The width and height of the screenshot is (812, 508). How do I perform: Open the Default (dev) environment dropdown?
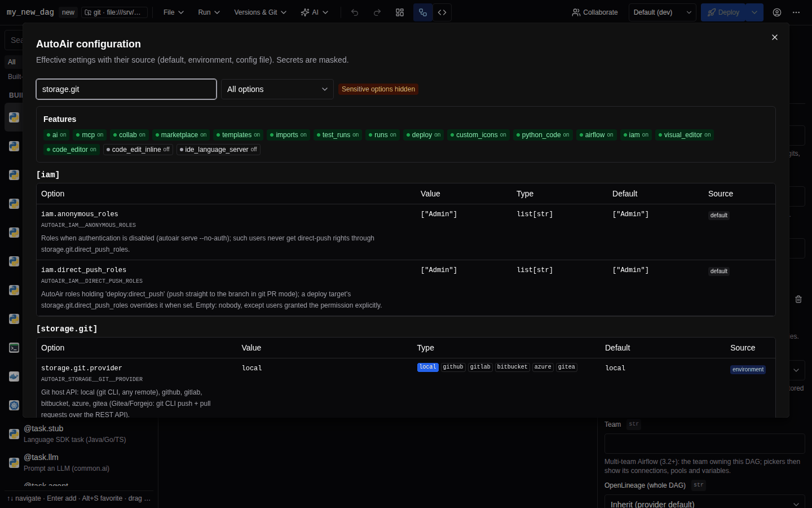tap(663, 12)
